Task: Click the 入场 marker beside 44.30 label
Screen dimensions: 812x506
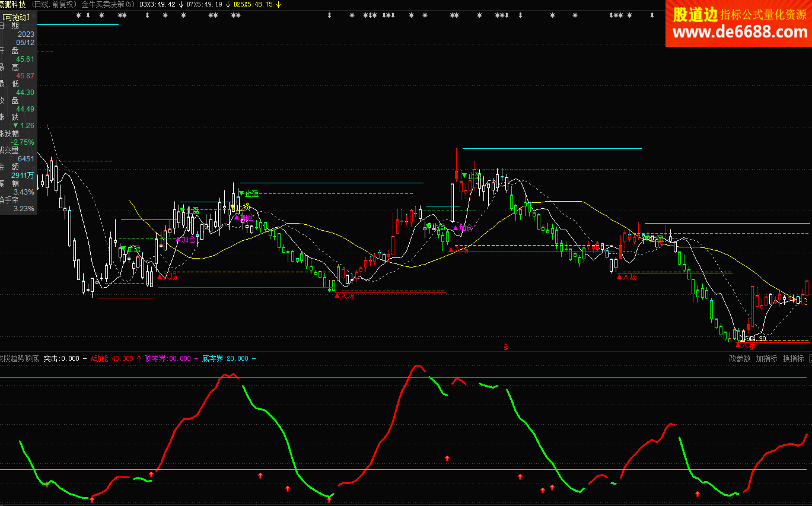Action: pyautogui.click(x=745, y=345)
